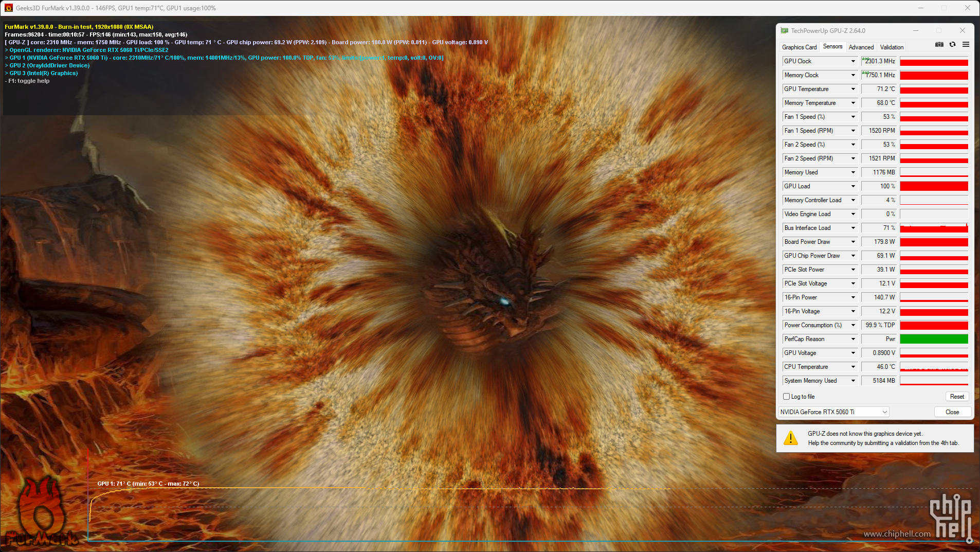Click the green PerfCap Reason graph bar
Viewport: 980px width, 552px height.
coord(934,339)
